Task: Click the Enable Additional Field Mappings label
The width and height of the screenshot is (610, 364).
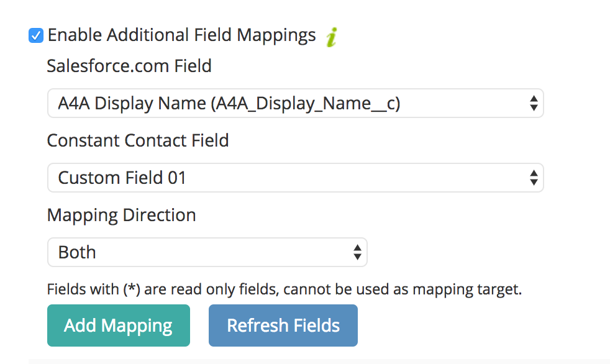Action: (x=181, y=35)
